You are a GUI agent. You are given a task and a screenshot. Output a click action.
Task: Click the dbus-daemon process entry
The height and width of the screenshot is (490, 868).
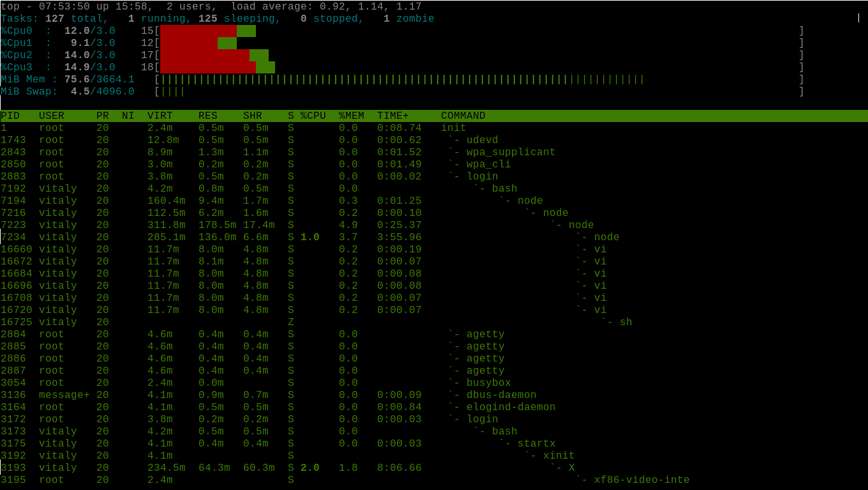pyautogui.click(x=501, y=395)
